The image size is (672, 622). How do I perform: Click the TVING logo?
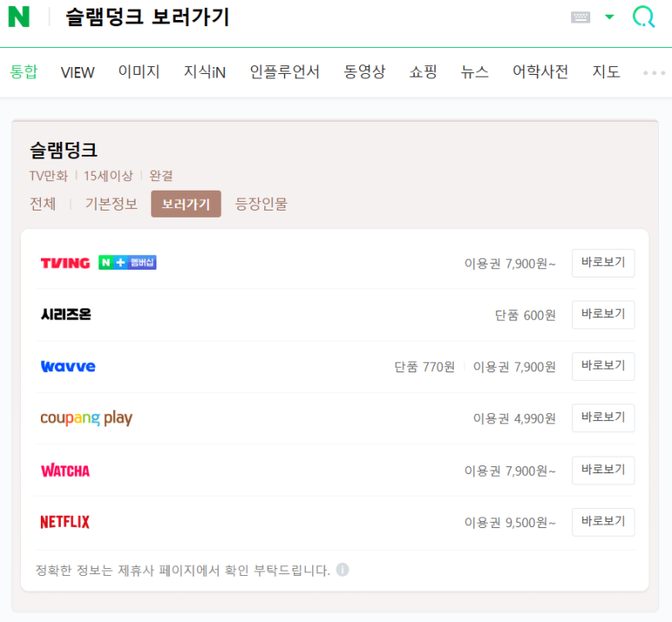coord(65,263)
